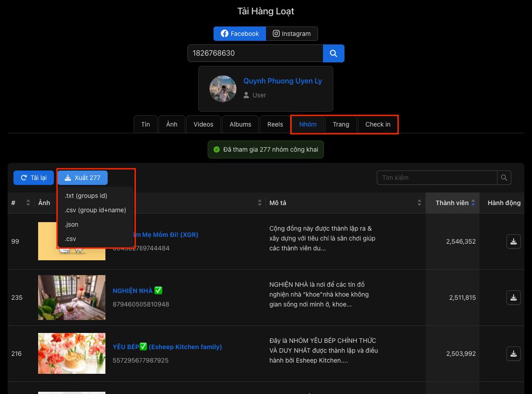Image resolution: width=532 pixels, height=394 pixels.
Task: Export as .txt (groups id)
Action: point(86,196)
